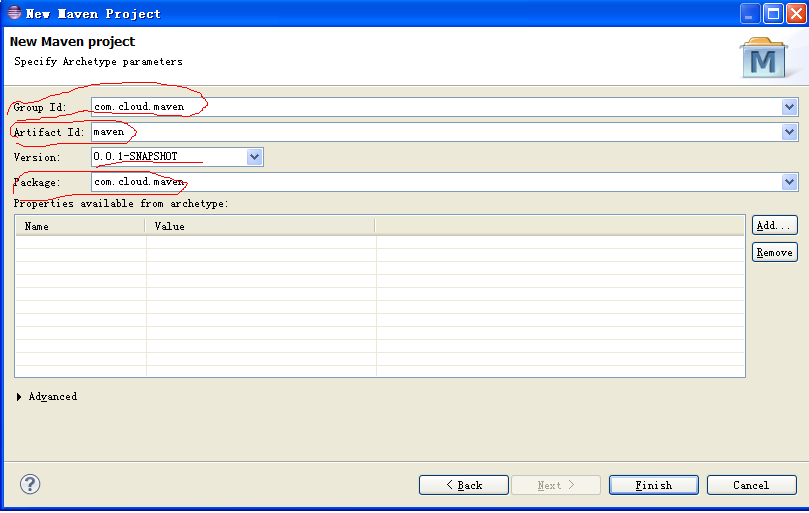
Task: Open the Group Id dropdown arrow
Action: coord(789,107)
